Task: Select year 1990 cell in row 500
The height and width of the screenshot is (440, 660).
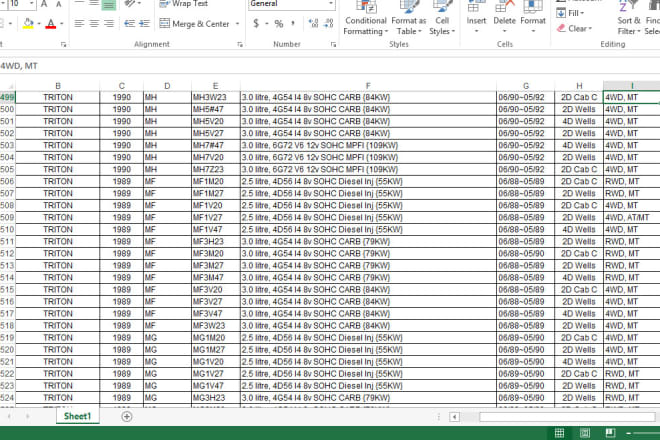Action: (x=122, y=109)
